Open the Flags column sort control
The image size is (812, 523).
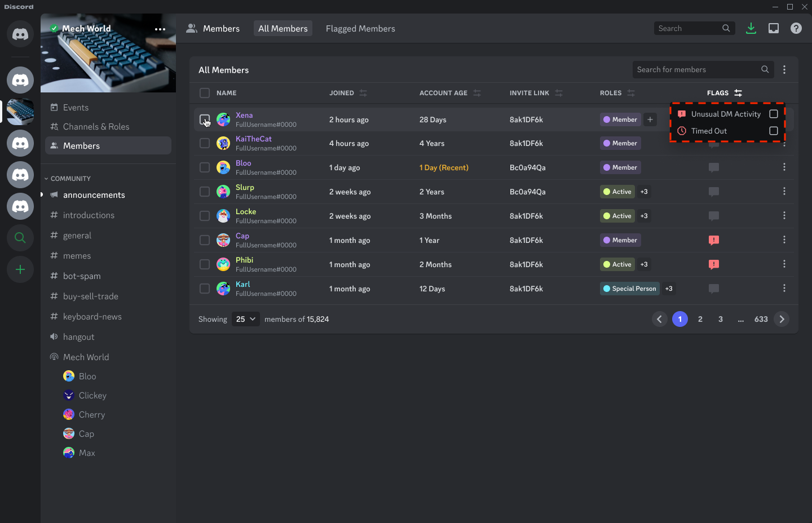click(739, 92)
